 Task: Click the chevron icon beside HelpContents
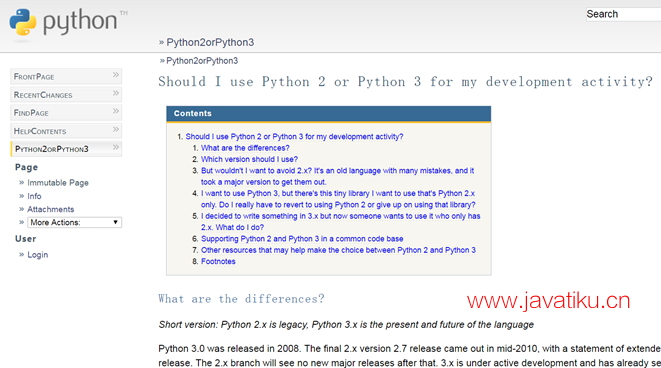(116, 129)
